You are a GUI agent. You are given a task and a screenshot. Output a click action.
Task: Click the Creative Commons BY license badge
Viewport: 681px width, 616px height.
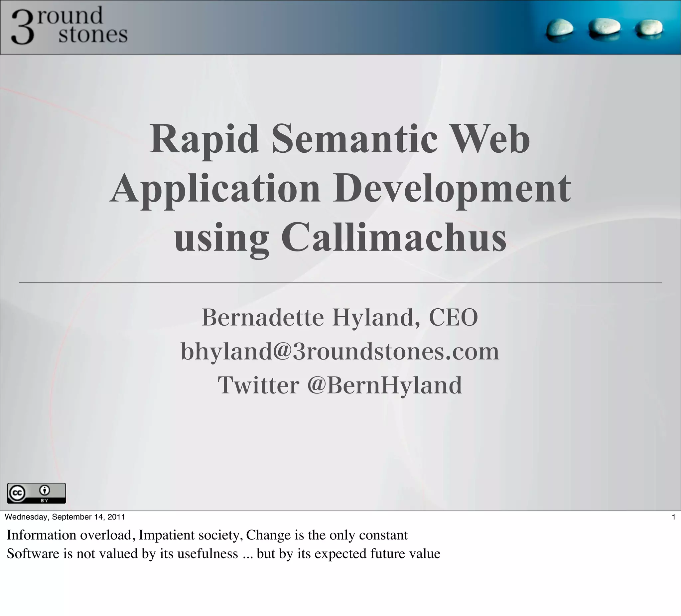[x=37, y=493]
